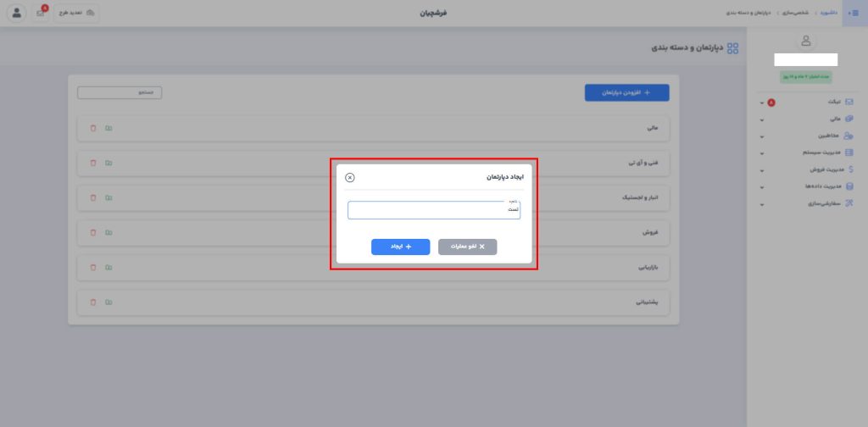Delete the پشتیبانی department via trash icon

[93, 302]
